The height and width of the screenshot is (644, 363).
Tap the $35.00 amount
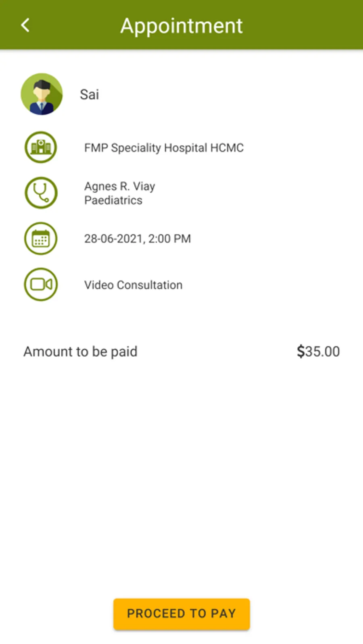coord(318,351)
